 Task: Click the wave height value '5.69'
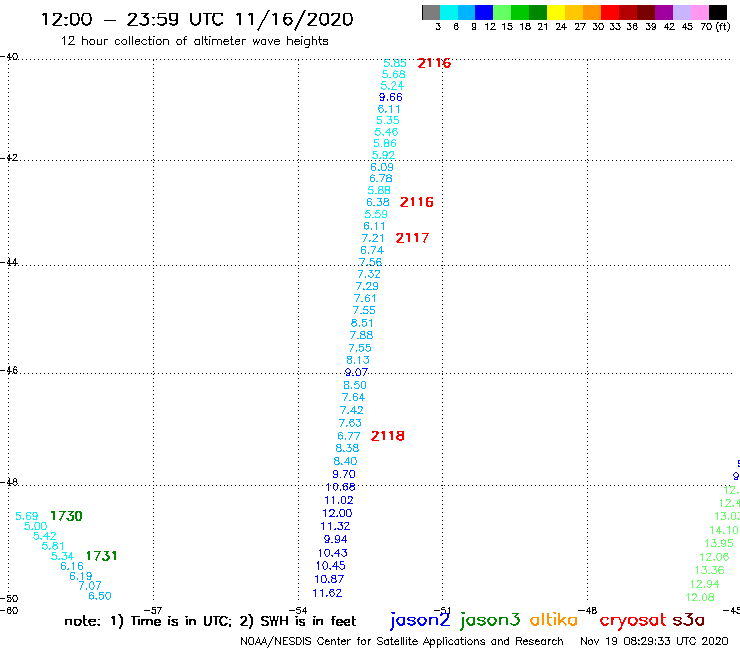pos(27,516)
